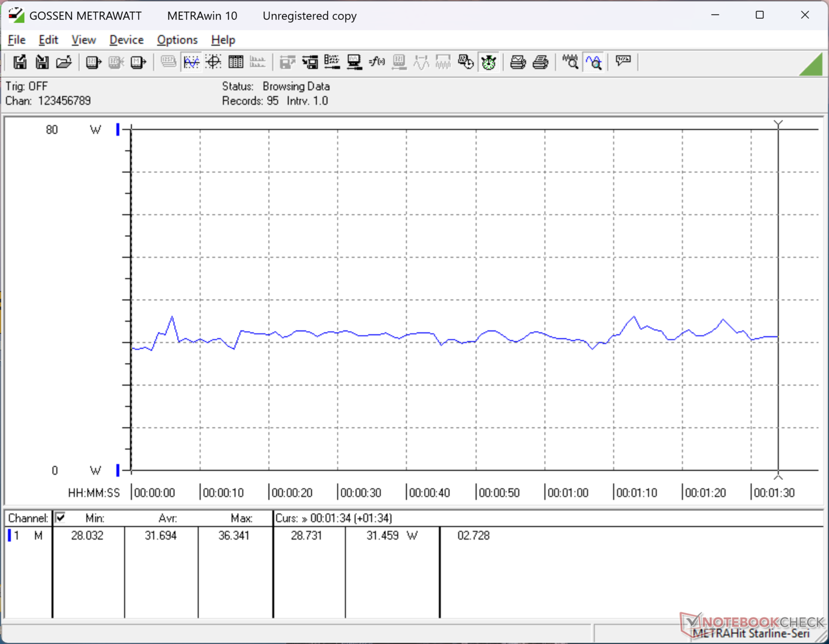Click the open folder icon in toolbar

[x=64, y=62]
